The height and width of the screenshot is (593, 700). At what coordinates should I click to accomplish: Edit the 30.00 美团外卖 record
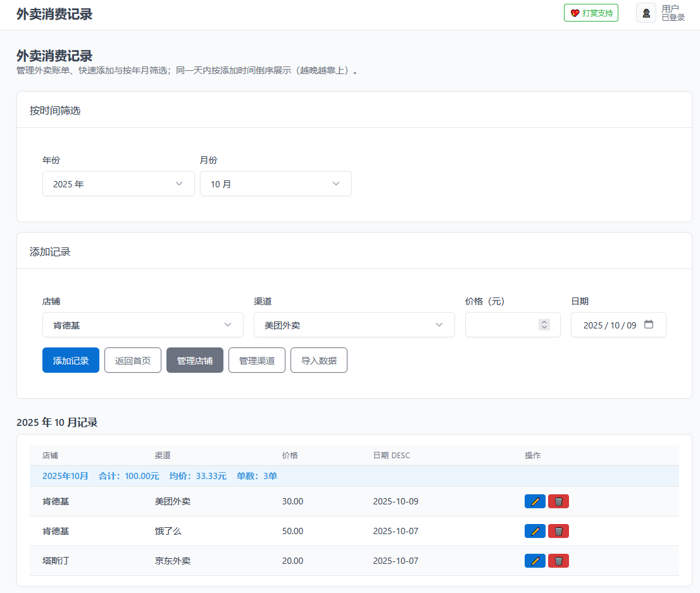click(535, 501)
